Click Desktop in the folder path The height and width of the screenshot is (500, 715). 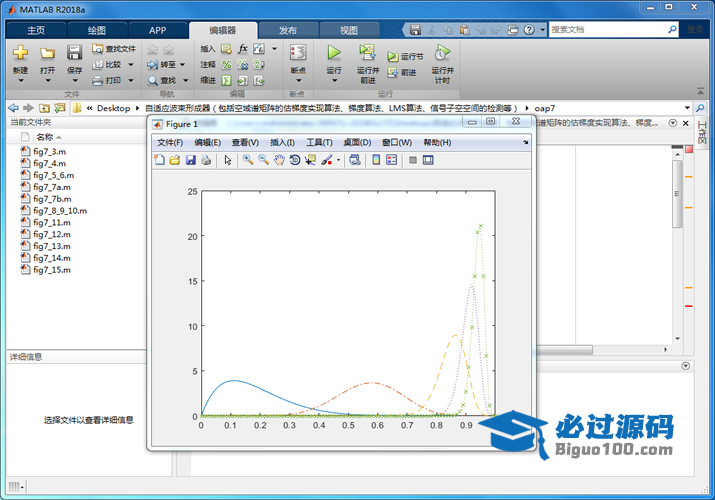tap(114, 108)
